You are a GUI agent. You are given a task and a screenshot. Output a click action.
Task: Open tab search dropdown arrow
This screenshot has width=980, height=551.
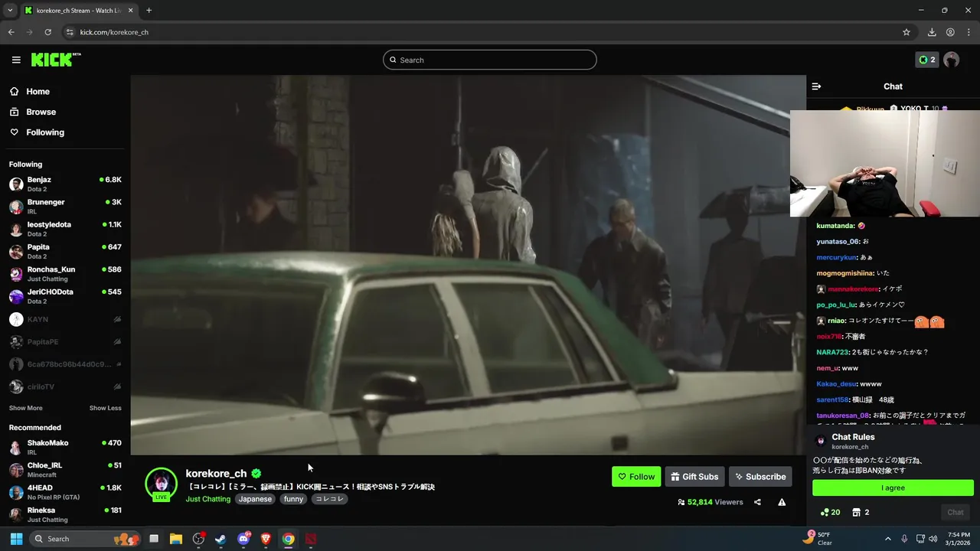click(x=10, y=11)
